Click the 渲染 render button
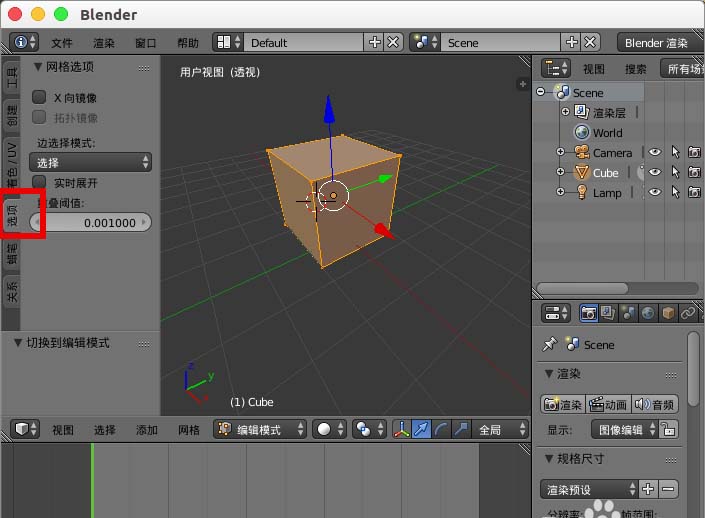Viewport: 705px width, 518px height. click(563, 404)
